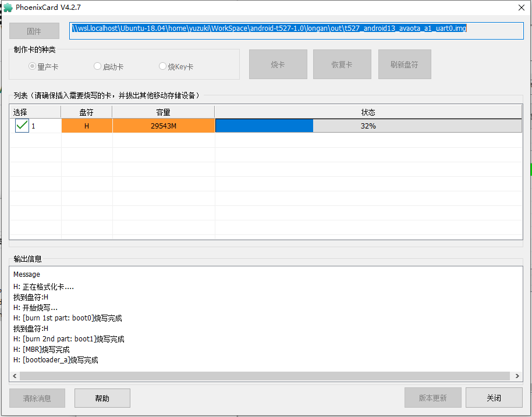Screen dimensions: 532x417
Task: Click the left arrow of message scrollbar
Action: pos(15,376)
